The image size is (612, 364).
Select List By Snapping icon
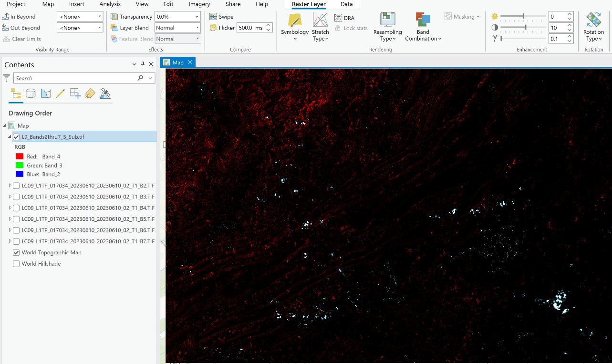tap(75, 94)
